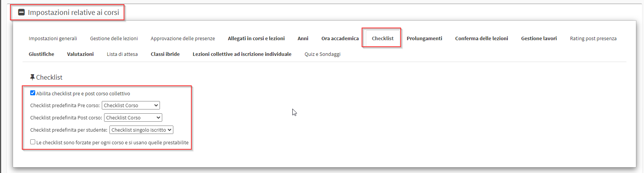Image resolution: width=644 pixels, height=173 pixels.
Task: Collapse the Impostazioni relative ai corsi section
Action: pyautogui.click(x=22, y=13)
